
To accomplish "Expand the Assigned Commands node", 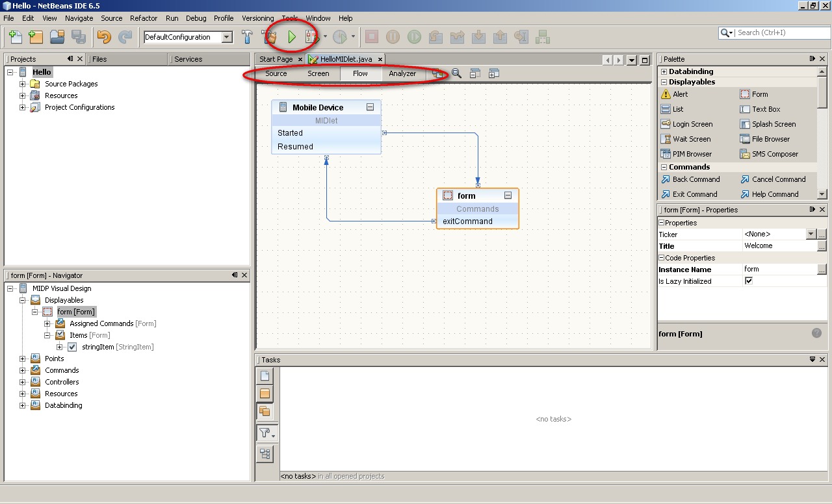I will tap(47, 323).
